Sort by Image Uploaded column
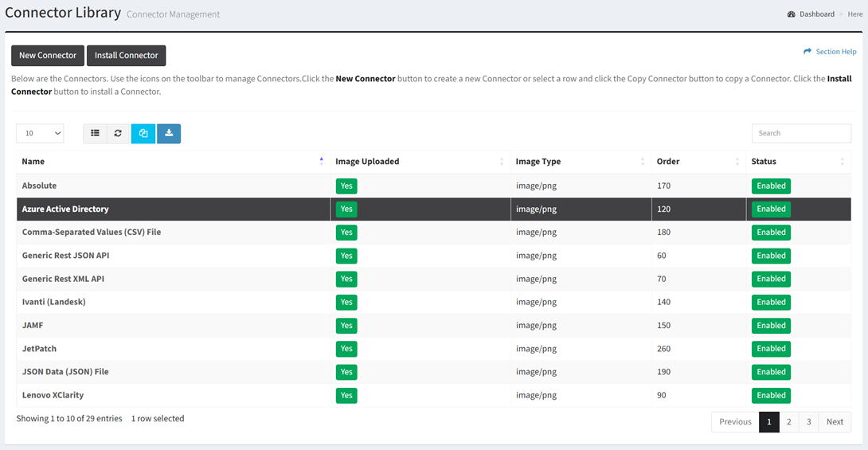Screen dimensions: 868x450 pyautogui.click(x=367, y=162)
